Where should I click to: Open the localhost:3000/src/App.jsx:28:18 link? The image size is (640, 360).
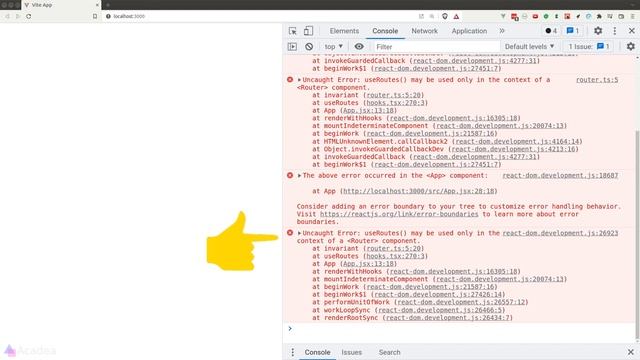[x=418, y=191]
